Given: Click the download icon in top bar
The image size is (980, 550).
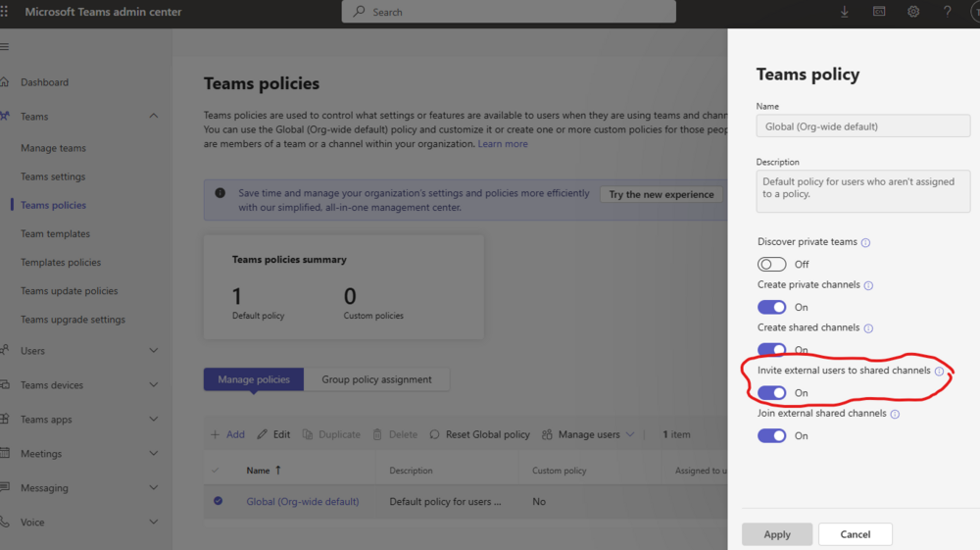Looking at the screenshot, I should (845, 12).
